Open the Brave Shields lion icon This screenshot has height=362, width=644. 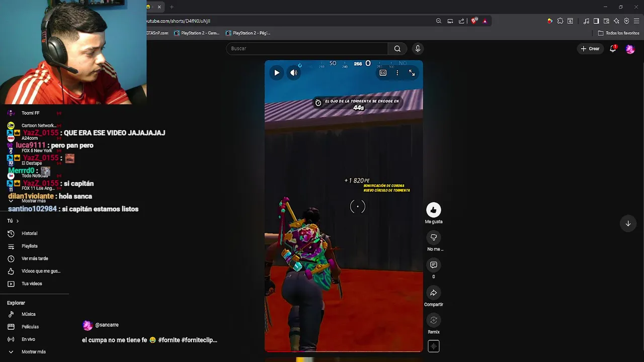pos(474,21)
